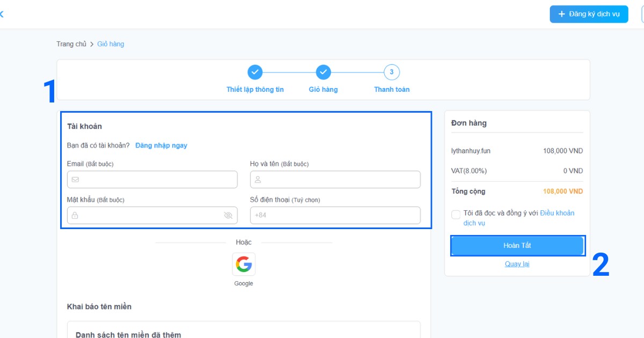644x338 pixels.
Task: Click the Giỏ hàng step checkmark circle
Action: pos(323,72)
